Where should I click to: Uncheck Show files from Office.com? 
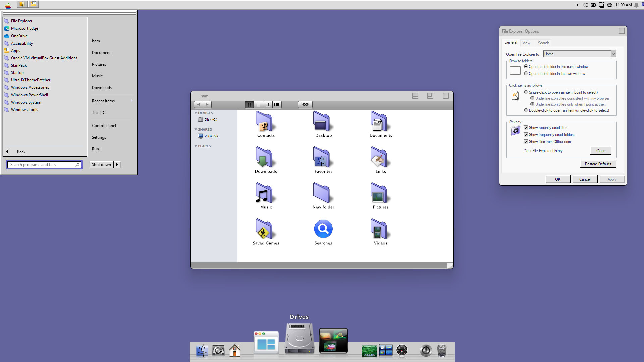[526, 142]
